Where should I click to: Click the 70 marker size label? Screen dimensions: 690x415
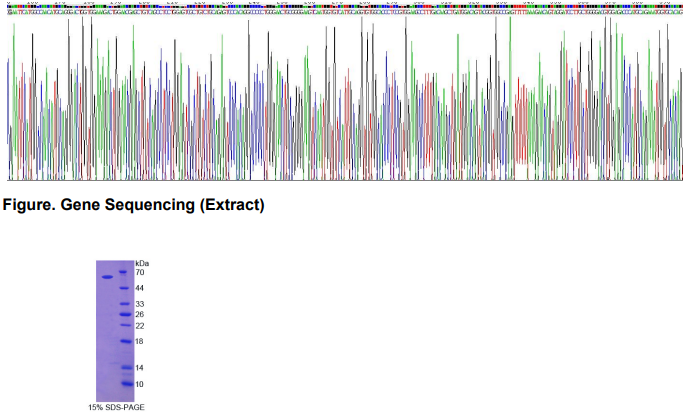pyautogui.click(x=140, y=273)
